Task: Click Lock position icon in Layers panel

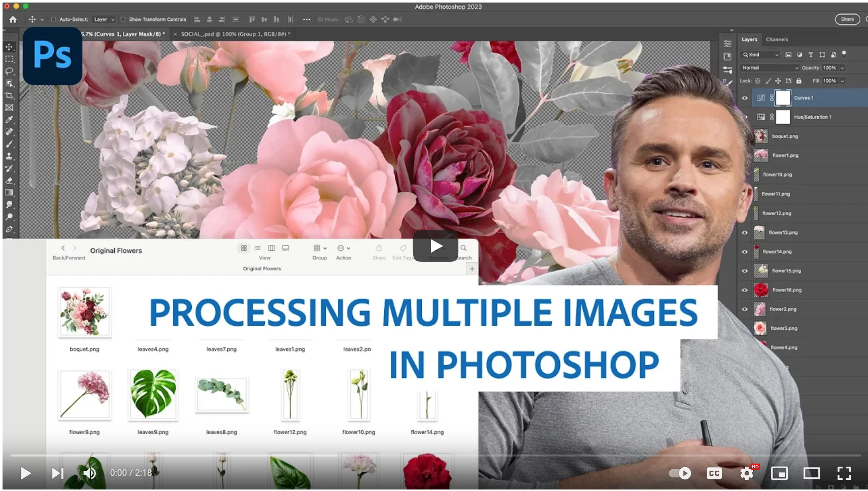Action: (x=778, y=81)
